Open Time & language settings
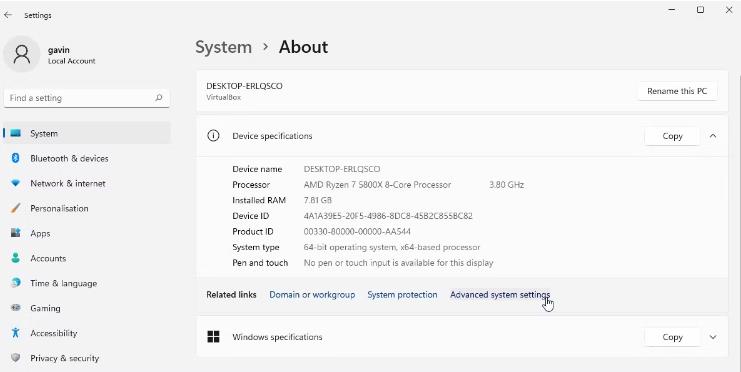 click(87, 283)
